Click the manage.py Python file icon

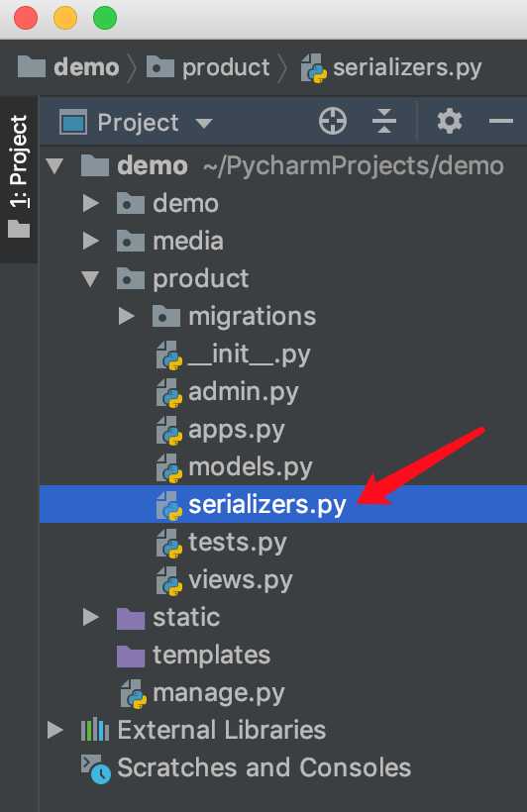click(x=134, y=693)
